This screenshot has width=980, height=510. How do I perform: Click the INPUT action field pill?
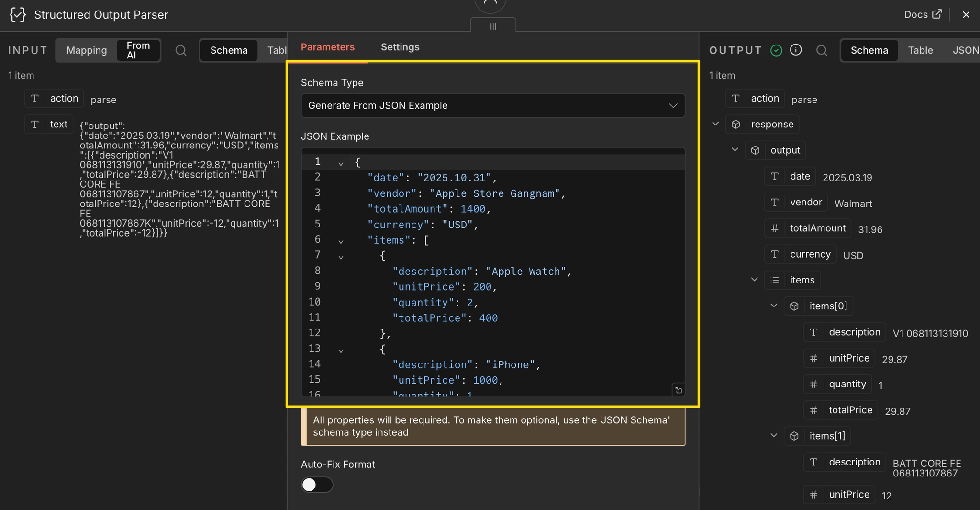[54, 98]
